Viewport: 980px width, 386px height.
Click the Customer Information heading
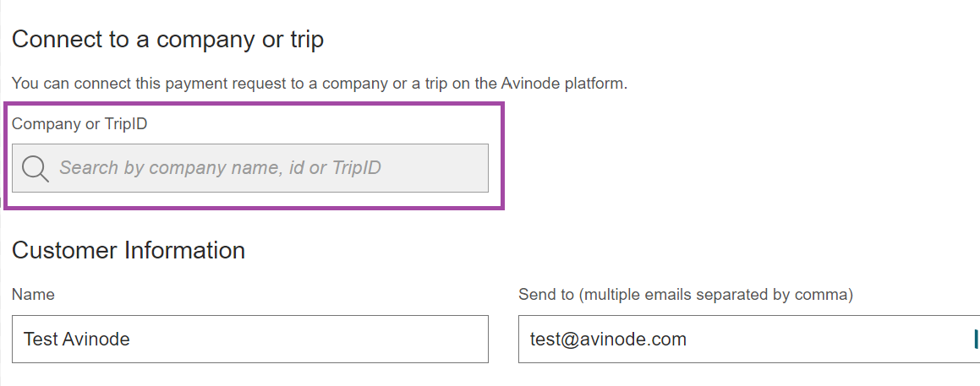coord(129,250)
